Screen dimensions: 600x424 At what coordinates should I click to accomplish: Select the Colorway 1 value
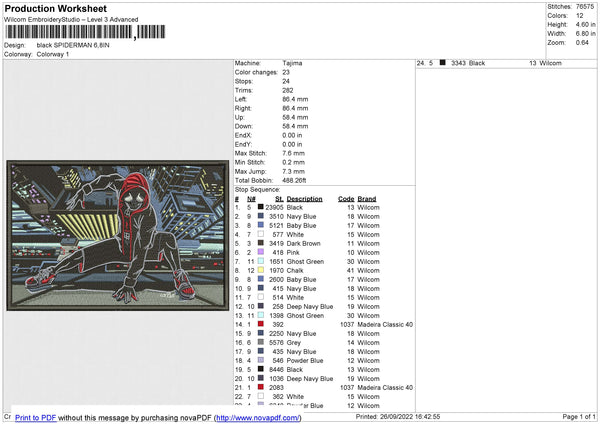pyautogui.click(x=53, y=54)
